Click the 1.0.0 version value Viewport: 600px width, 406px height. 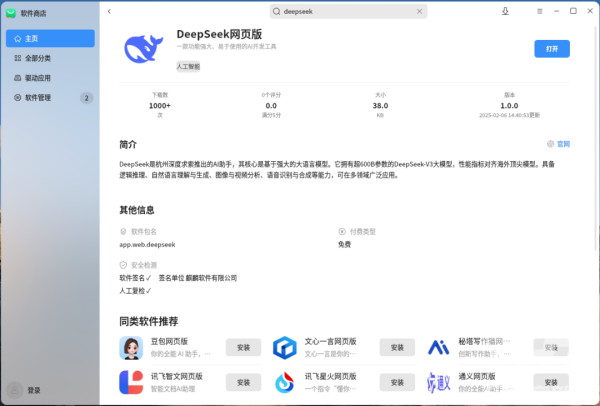point(509,106)
